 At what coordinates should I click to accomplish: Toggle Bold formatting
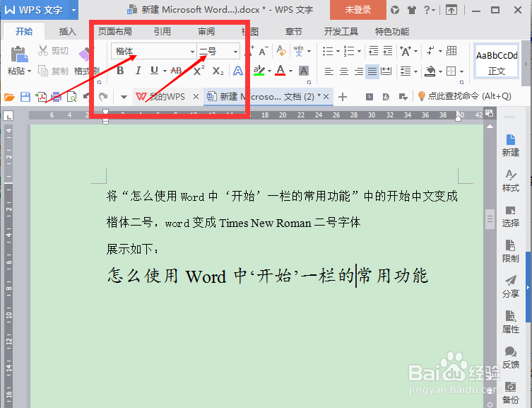(120, 71)
